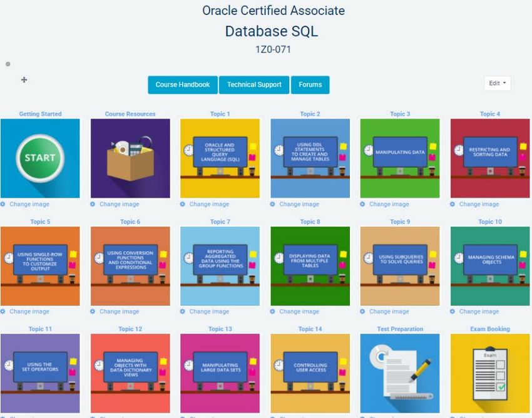Click the Topic 13 heading link

(x=220, y=329)
